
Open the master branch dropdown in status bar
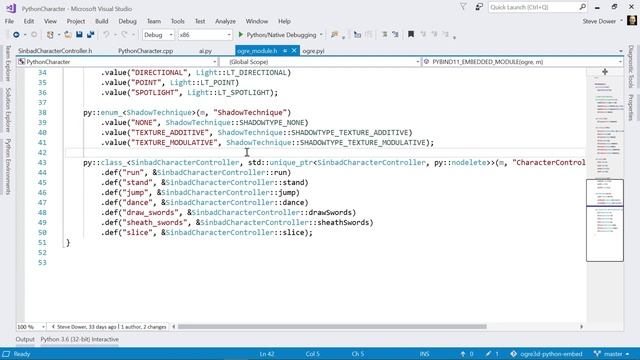pos(612,354)
